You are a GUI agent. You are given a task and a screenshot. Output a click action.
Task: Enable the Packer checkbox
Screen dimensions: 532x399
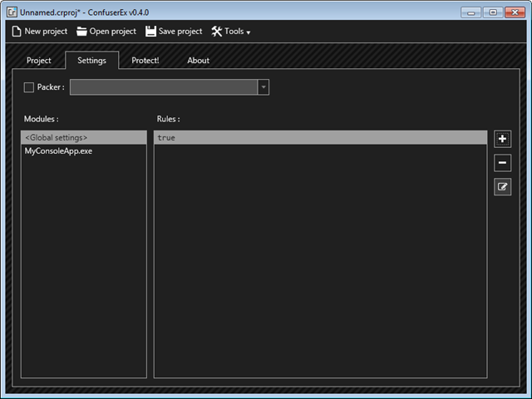click(x=29, y=87)
